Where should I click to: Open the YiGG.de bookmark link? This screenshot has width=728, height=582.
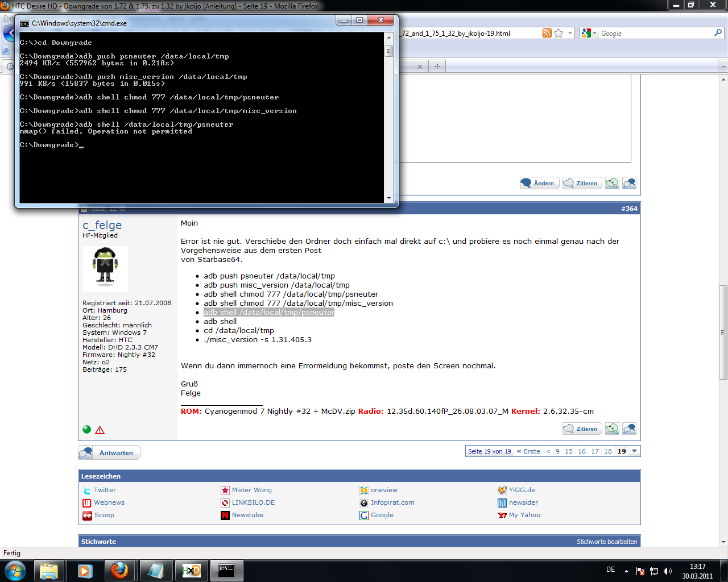(x=522, y=490)
